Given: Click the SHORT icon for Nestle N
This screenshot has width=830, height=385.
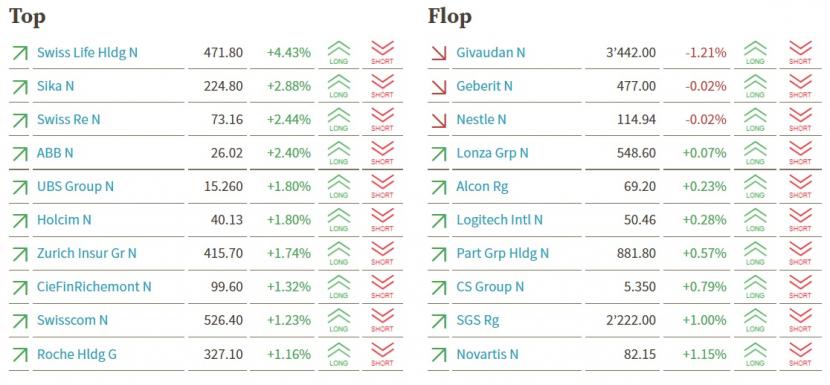Looking at the screenshot, I should point(800,120).
